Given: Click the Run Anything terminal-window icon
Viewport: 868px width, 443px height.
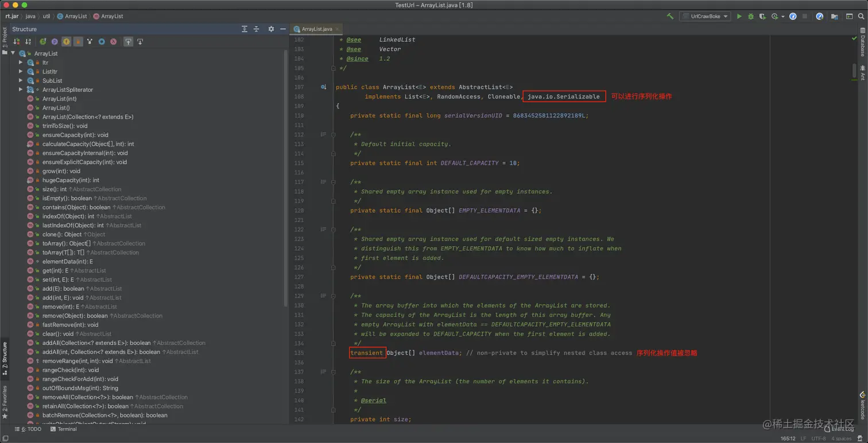Looking at the screenshot, I should click(849, 17).
